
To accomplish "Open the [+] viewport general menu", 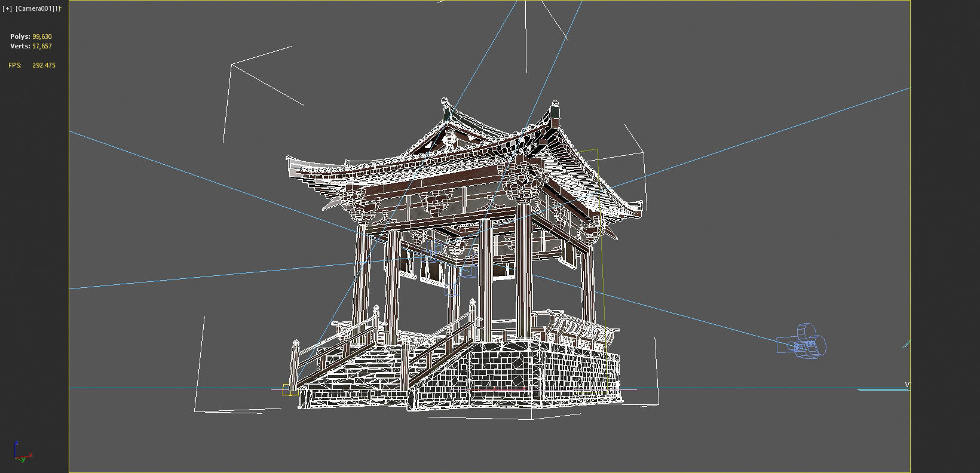I will point(7,9).
